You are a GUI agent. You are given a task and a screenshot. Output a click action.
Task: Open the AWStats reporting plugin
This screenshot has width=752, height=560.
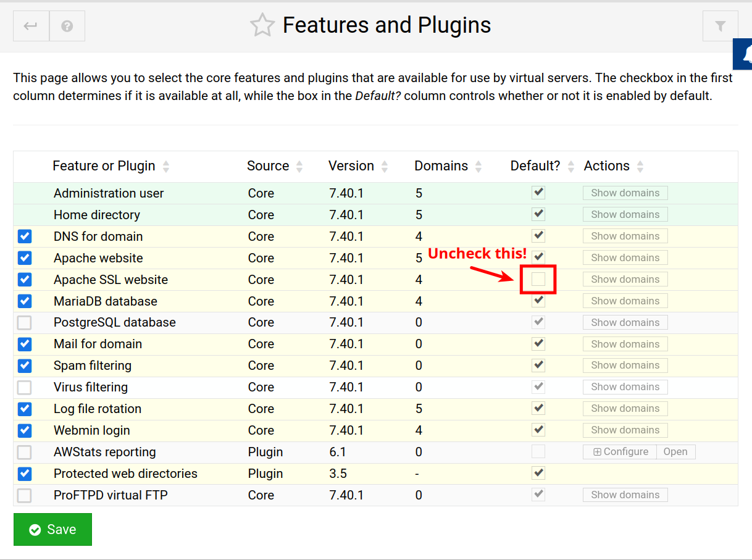[675, 452]
